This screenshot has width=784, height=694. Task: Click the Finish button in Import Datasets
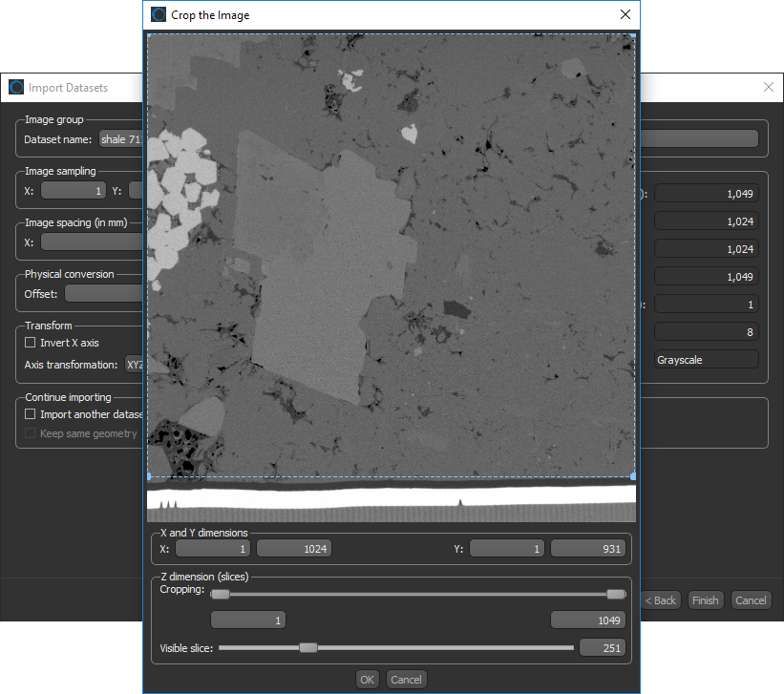706,600
